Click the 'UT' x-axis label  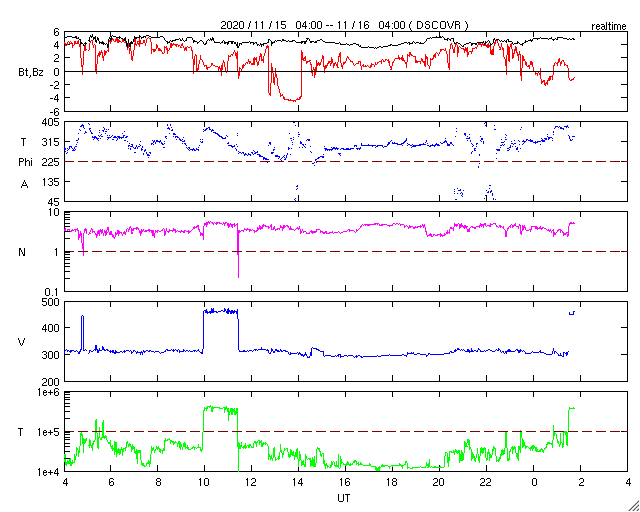[x=344, y=498]
